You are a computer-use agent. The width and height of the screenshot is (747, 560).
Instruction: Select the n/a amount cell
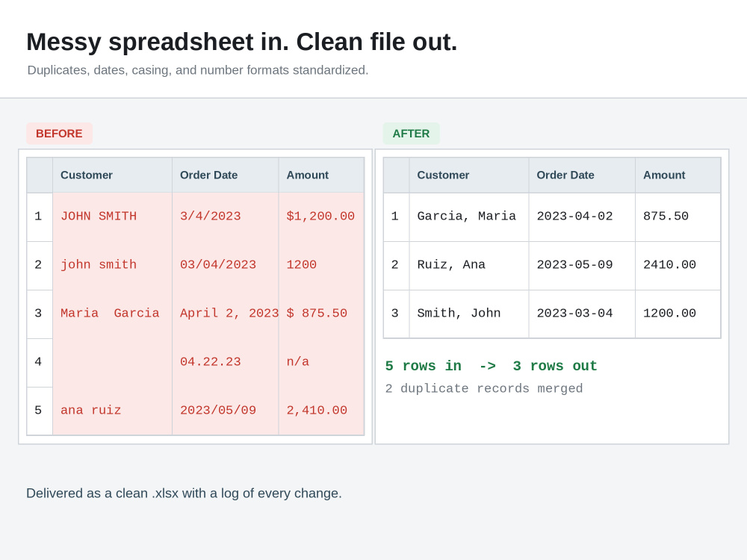pyautogui.click(x=321, y=362)
